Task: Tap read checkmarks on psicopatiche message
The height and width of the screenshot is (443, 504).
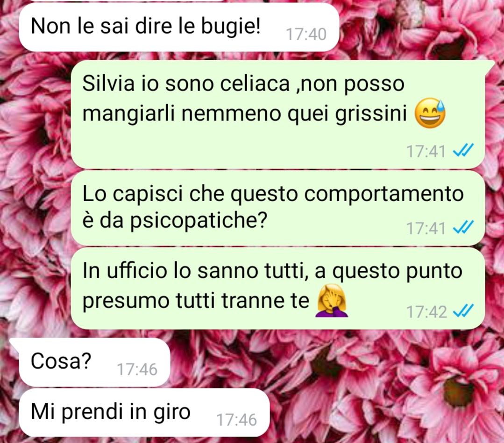Action: click(463, 228)
